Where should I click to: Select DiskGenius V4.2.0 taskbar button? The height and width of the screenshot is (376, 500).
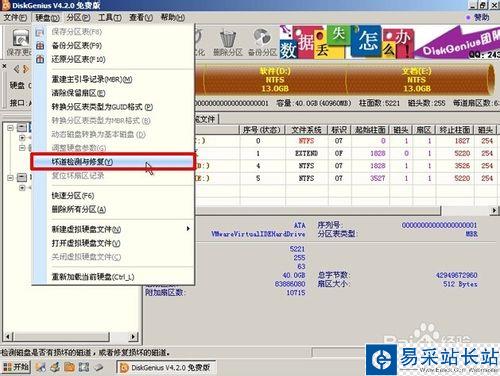166,367
